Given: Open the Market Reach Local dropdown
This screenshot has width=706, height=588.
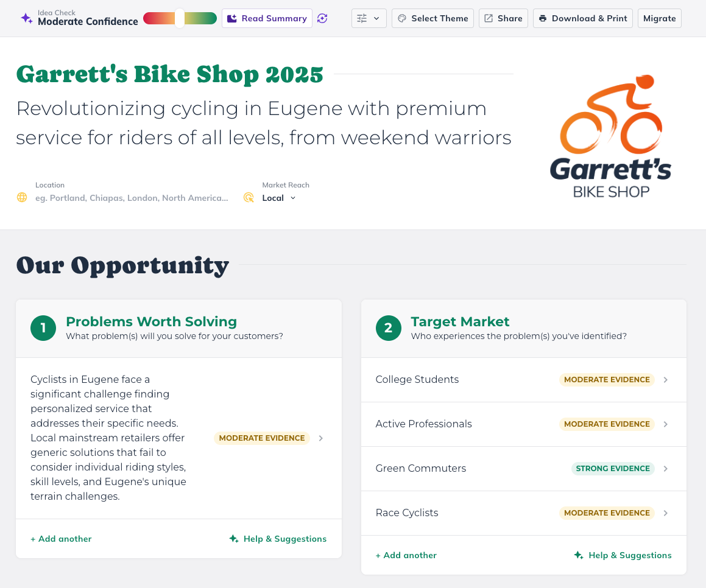Looking at the screenshot, I should tap(279, 198).
